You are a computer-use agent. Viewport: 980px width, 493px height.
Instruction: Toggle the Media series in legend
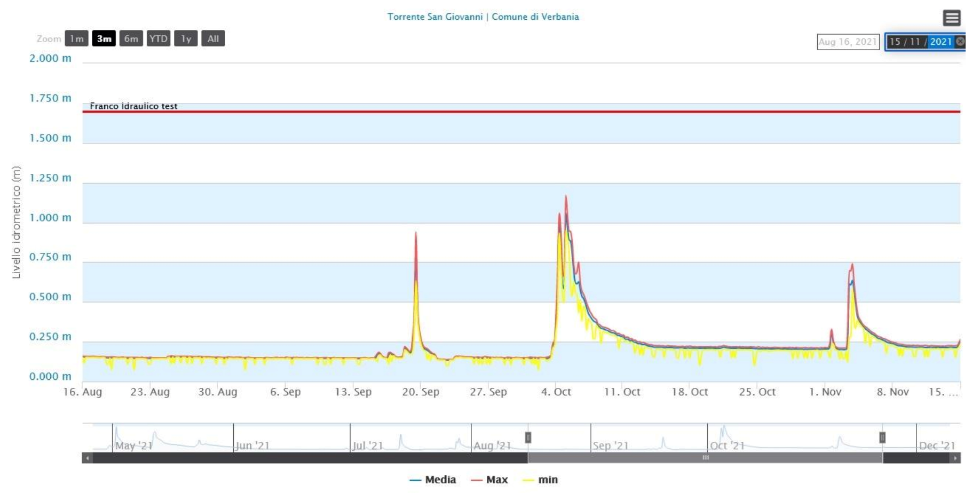pyautogui.click(x=433, y=480)
